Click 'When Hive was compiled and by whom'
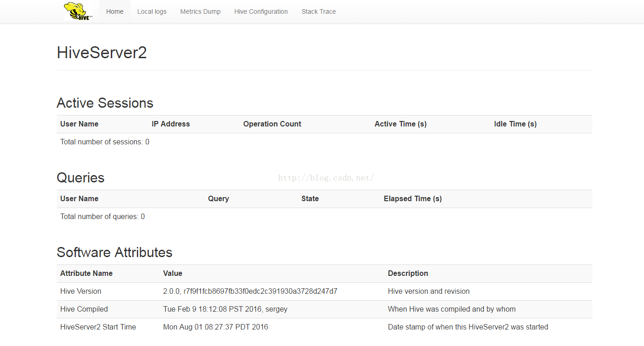The width and height of the screenshot is (644, 346). tap(452, 309)
